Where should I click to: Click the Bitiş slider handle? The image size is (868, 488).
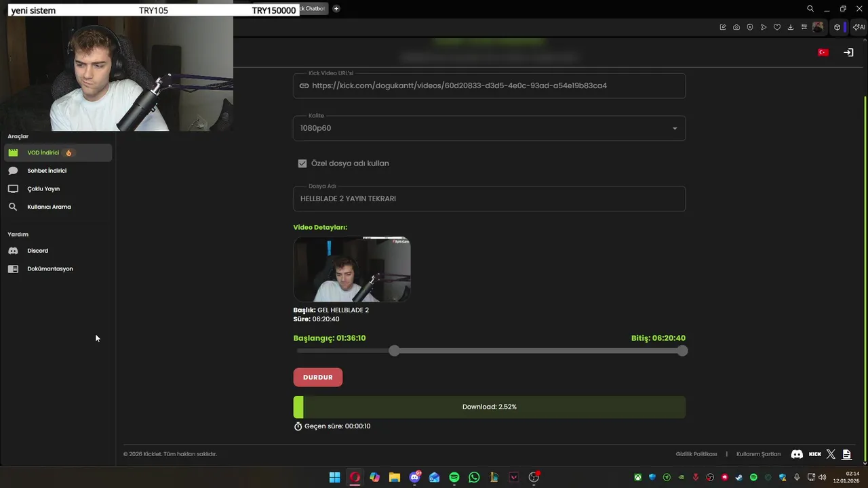pyautogui.click(x=682, y=350)
